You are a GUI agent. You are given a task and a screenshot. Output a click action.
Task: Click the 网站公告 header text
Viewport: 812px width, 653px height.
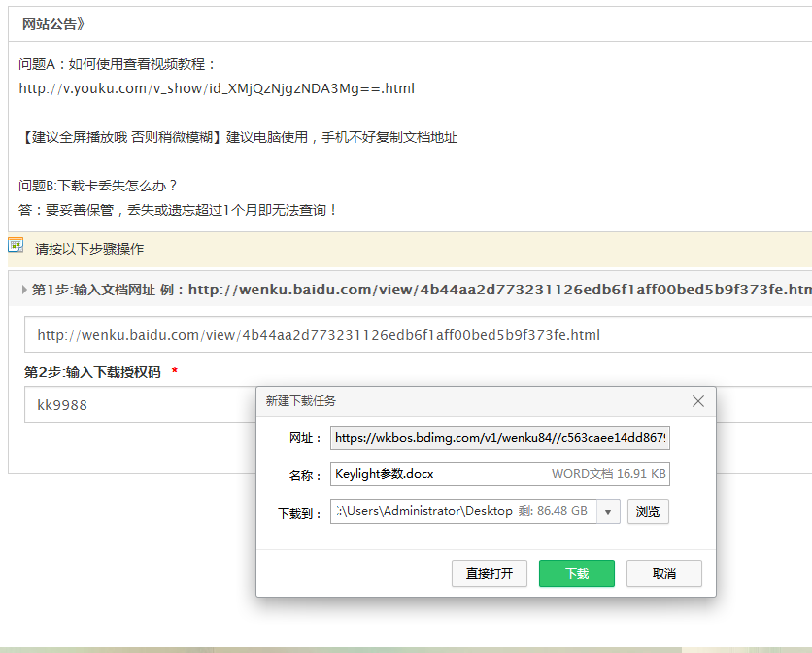click(x=52, y=24)
